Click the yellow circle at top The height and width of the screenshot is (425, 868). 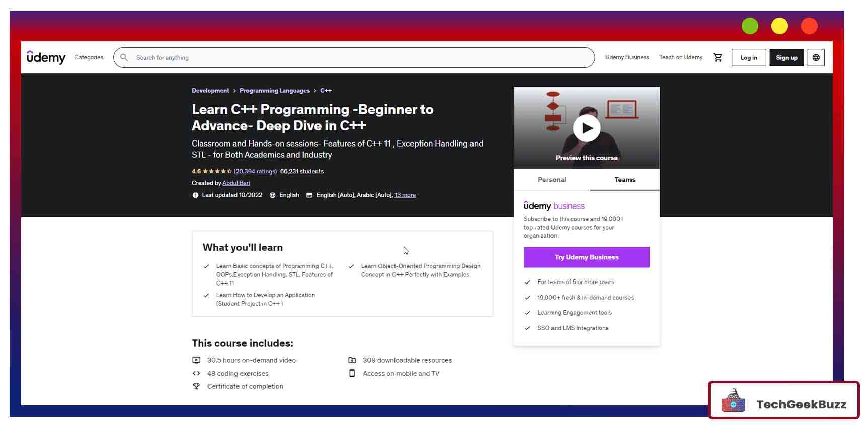tap(779, 26)
